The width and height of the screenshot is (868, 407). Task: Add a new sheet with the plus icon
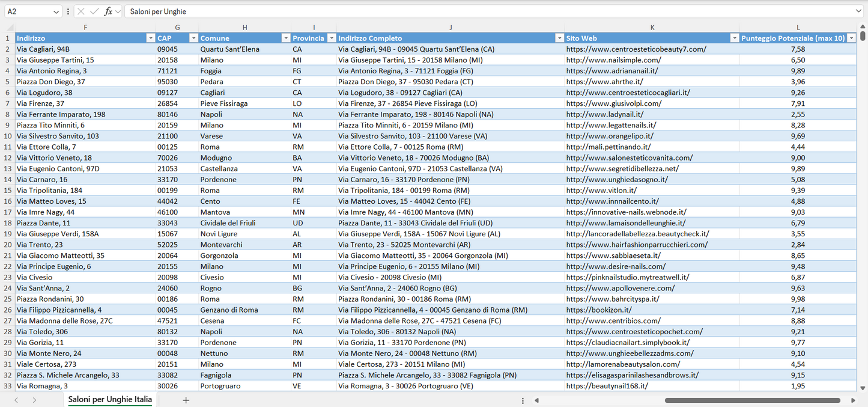click(x=186, y=400)
